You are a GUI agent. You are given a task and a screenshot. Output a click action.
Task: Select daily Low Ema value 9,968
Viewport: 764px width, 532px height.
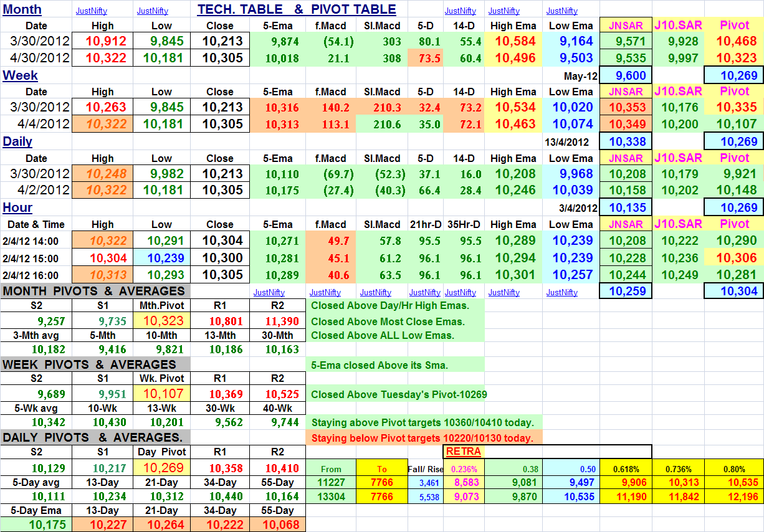click(x=571, y=174)
